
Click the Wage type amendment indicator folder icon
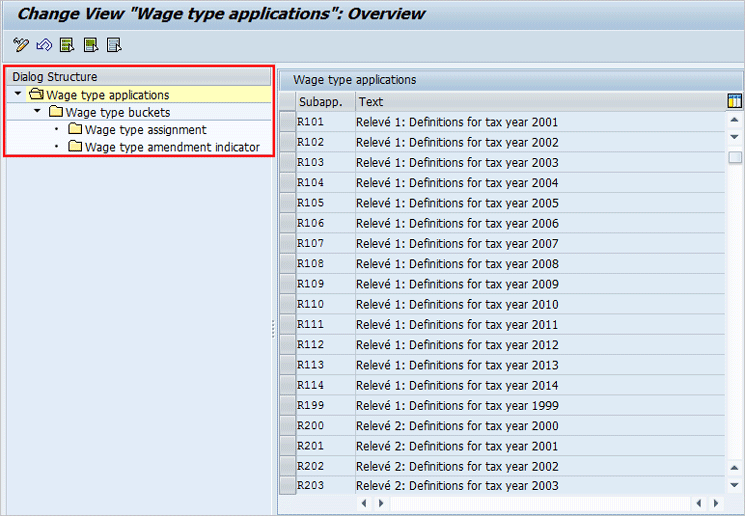tap(75, 148)
